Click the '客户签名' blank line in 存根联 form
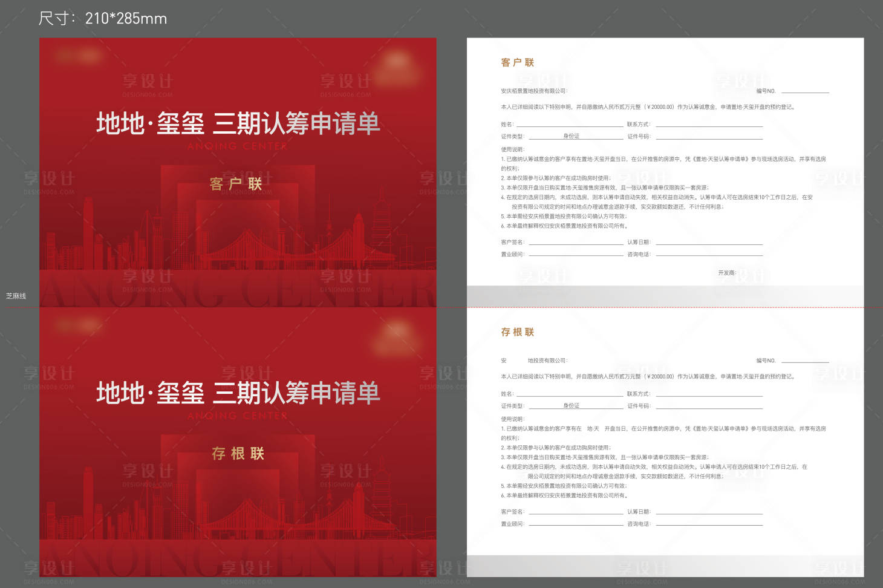The height and width of the screenshot is (588, 883). point(576,514)
